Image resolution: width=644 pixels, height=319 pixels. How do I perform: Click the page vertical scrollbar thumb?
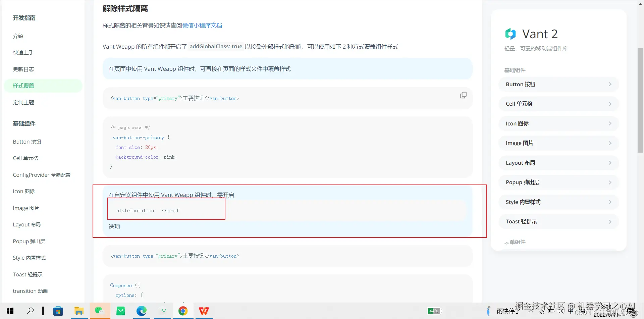tap(640, 101)
